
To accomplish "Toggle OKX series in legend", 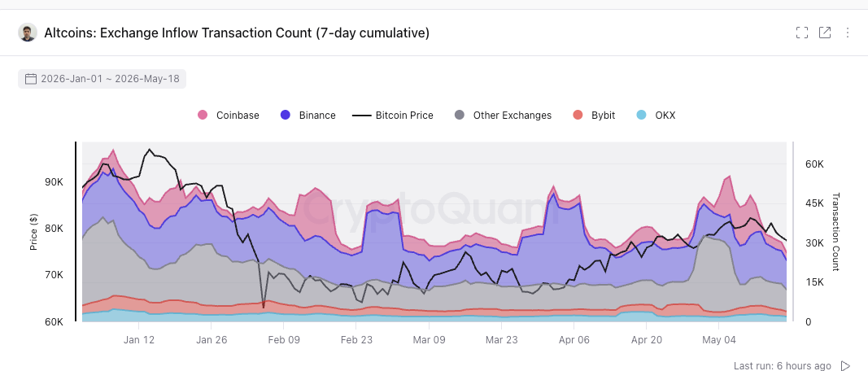I will 656,116.
